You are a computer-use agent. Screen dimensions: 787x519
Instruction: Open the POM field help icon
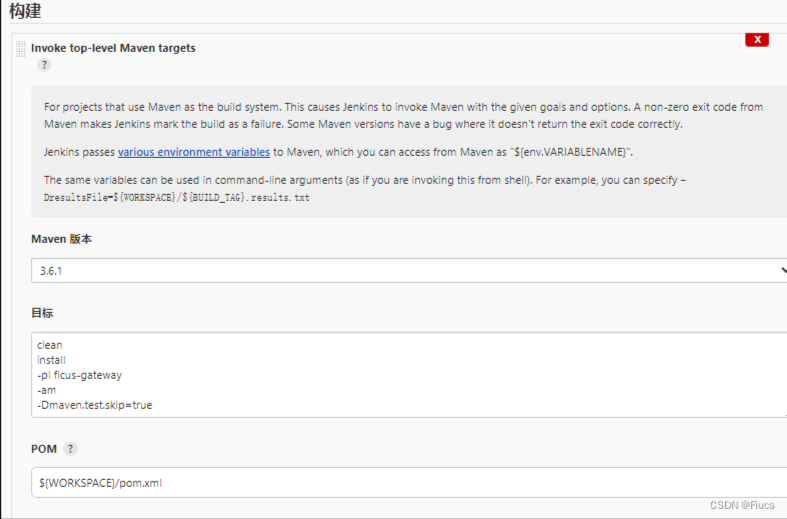click(71, 449)
